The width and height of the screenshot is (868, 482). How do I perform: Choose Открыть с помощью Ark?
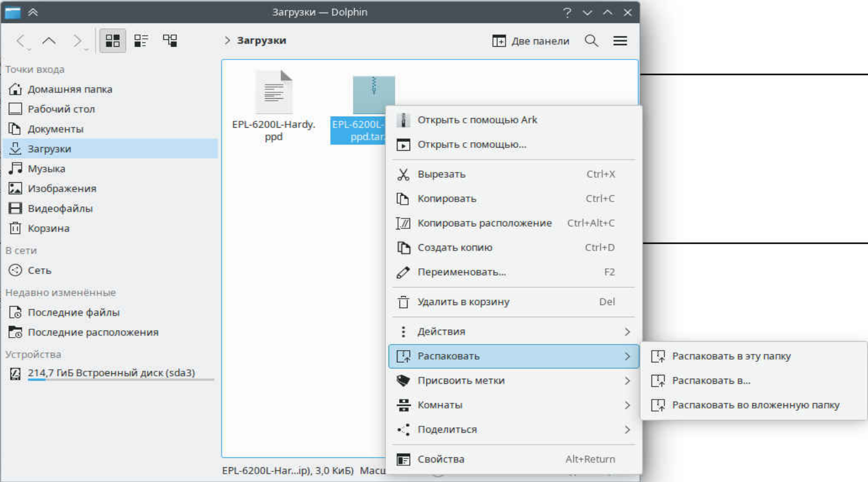[x=477, y=120]
